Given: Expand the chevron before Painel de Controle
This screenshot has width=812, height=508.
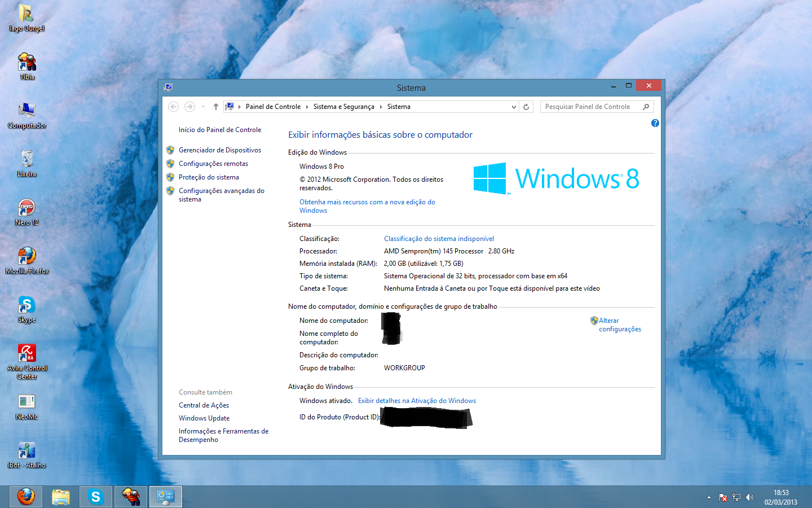Looking at the screenshot, I should tap(240, 107).
